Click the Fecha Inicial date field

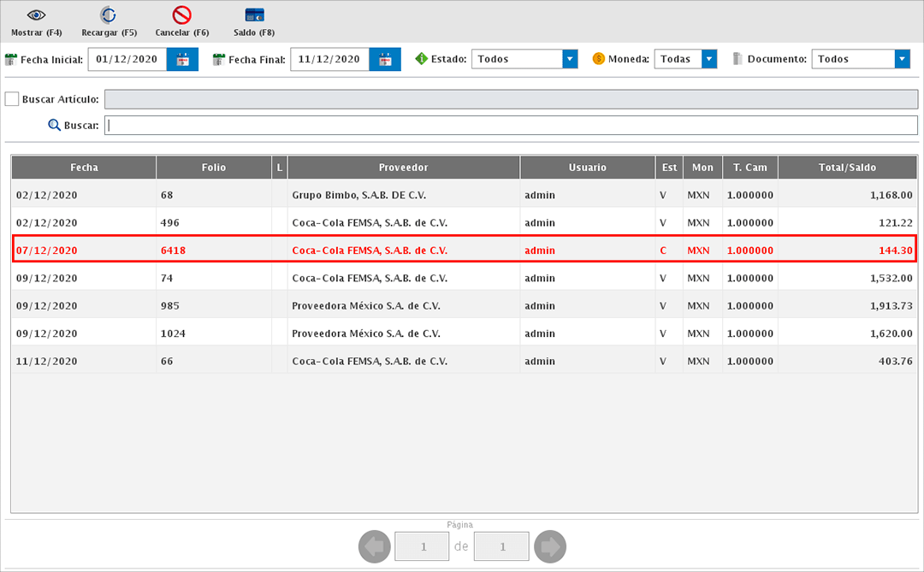tap(127, 60)
